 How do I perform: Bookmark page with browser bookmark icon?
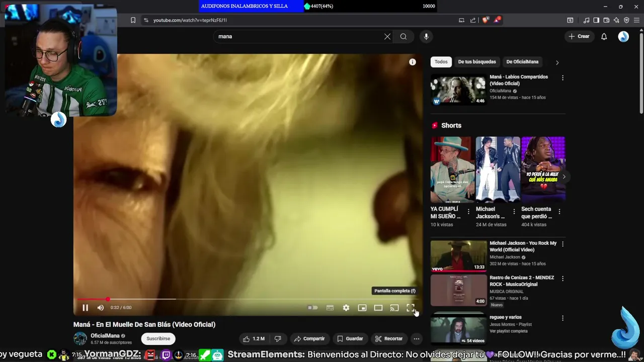pos(133,20)
